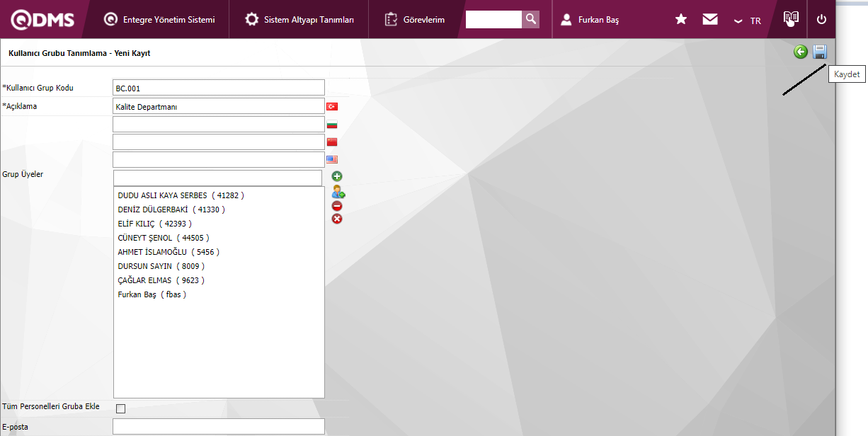Viewport: 868px width, 436px height.
Task: Click the E-posta input field
Action: [x=219, y=426]
